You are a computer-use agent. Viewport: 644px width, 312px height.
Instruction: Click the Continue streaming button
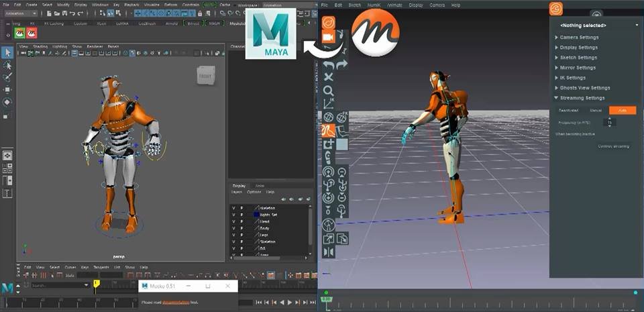click(614, 146)
